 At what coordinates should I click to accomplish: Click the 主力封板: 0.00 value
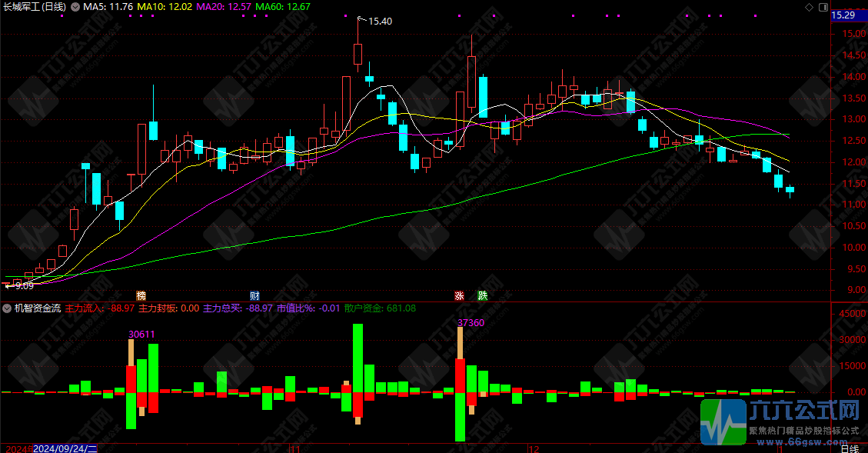tap(169, 308)
